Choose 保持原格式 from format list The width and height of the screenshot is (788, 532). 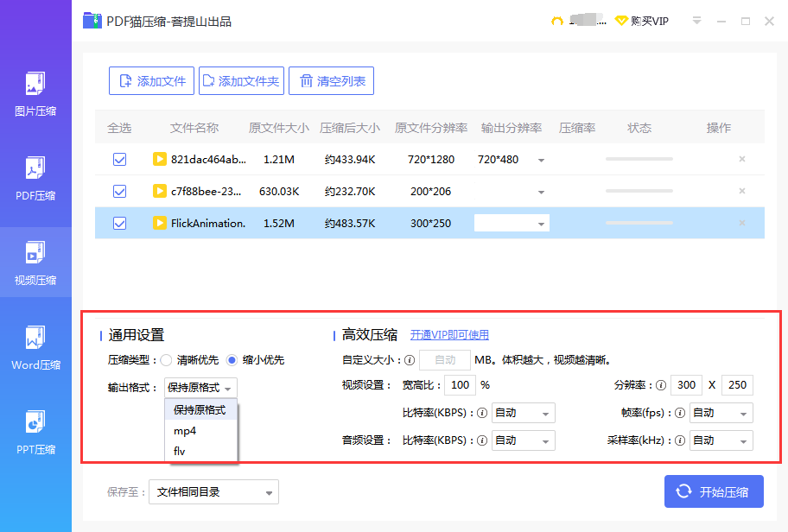(200, 410)
